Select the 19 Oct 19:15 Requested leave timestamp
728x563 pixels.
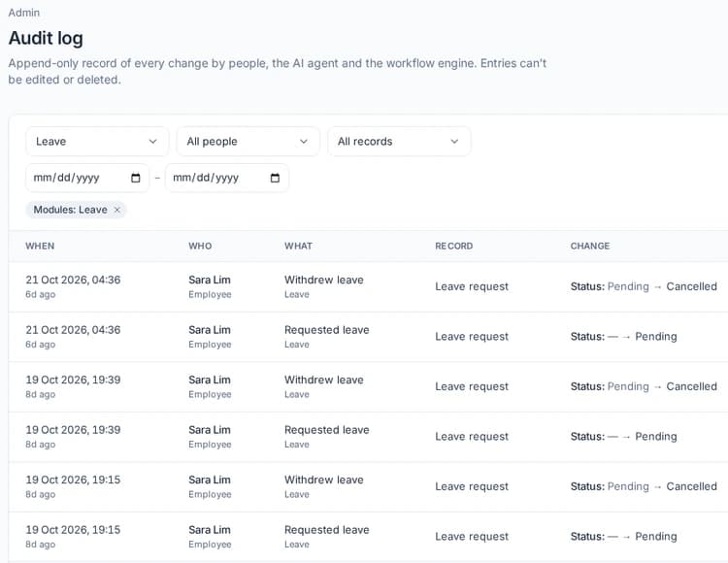click(73, 530)
